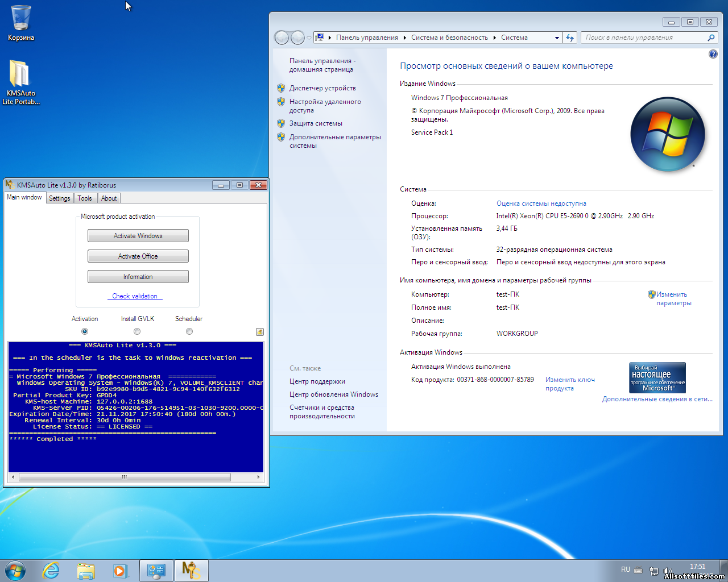
Task: Open the About tab in KMSAuto
Action: [109, 198]
